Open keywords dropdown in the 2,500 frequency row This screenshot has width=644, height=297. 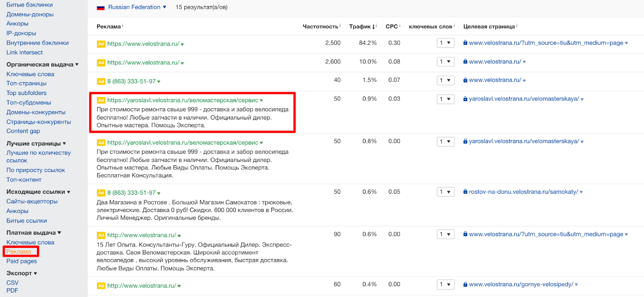coord(446,43)
